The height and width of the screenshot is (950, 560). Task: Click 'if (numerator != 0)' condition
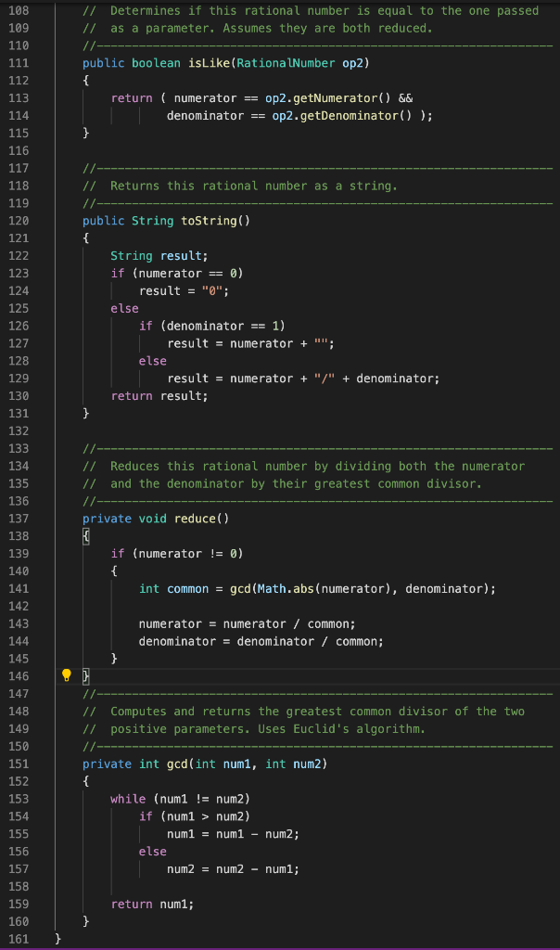click(177, 554)
